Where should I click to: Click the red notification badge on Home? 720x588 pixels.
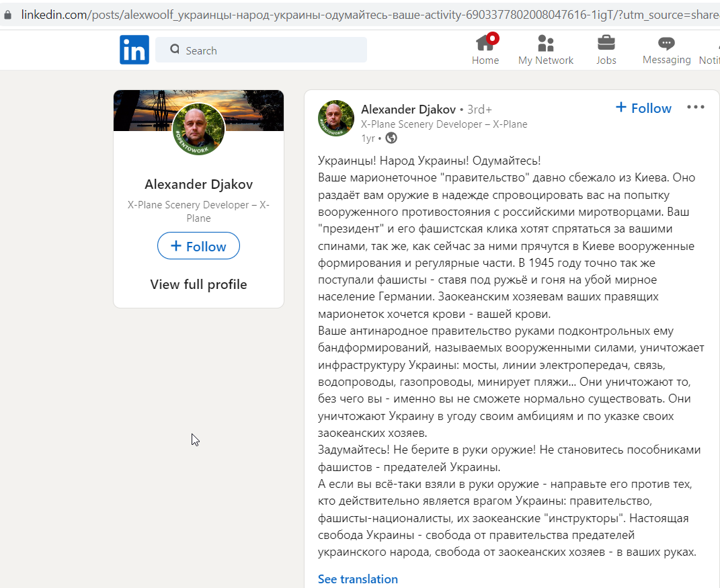pyautogui.click(x=493, y=38)
